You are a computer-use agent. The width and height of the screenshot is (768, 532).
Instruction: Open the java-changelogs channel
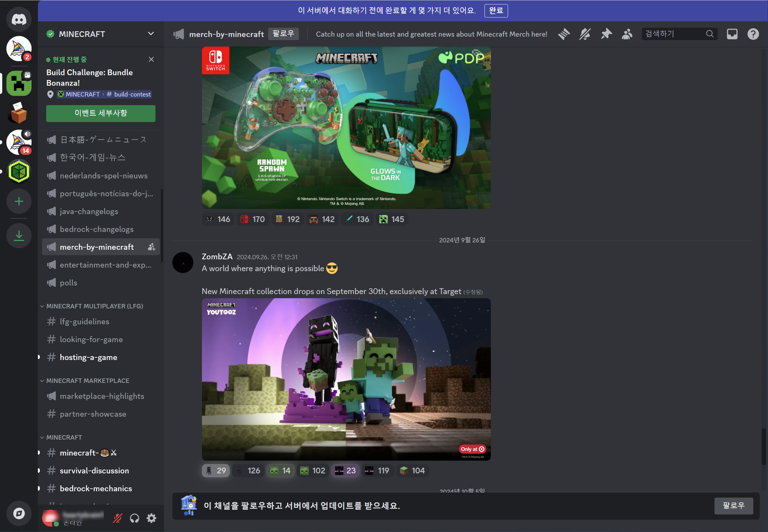pyautogui.click(x=89, y=211)
